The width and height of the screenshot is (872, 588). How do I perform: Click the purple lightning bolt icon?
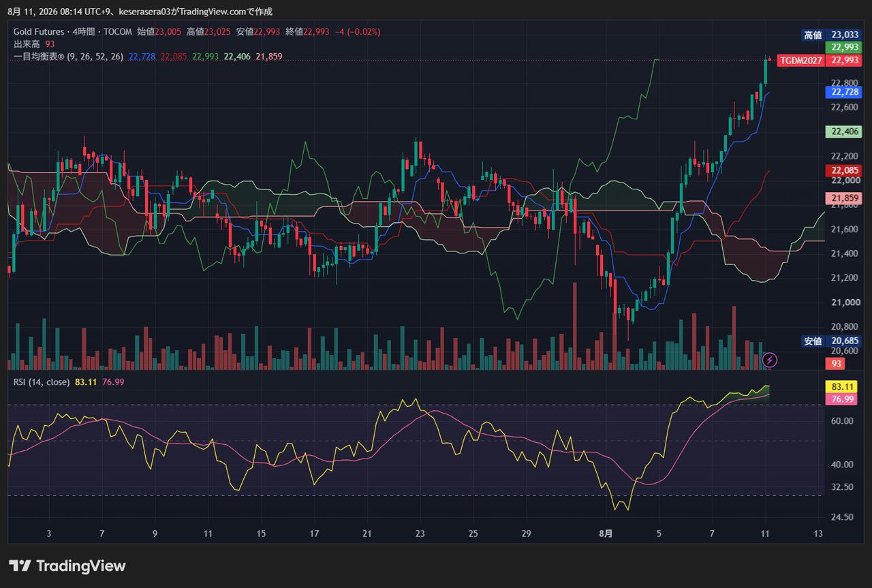coord(770,359)
